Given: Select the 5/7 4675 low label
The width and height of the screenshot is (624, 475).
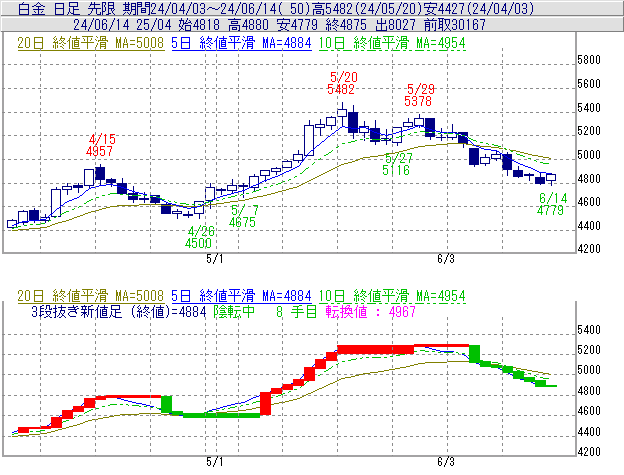Looking at the screenshot, I should point(243,216).
